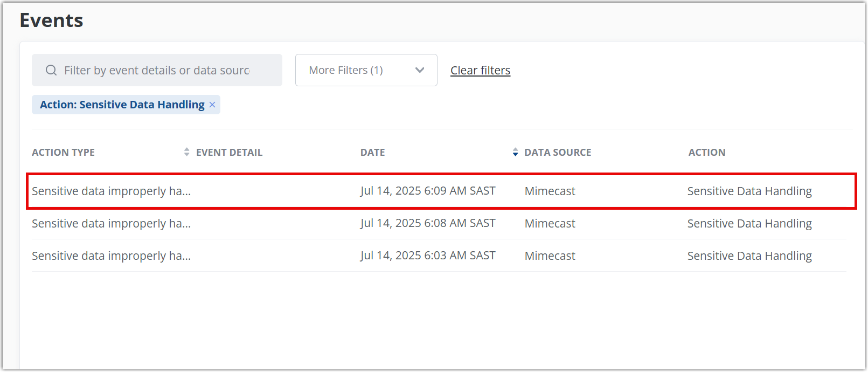Screen dimensions: 868x372
Task: Click the ACTION TYPE column header
Action: coord(63,153)
